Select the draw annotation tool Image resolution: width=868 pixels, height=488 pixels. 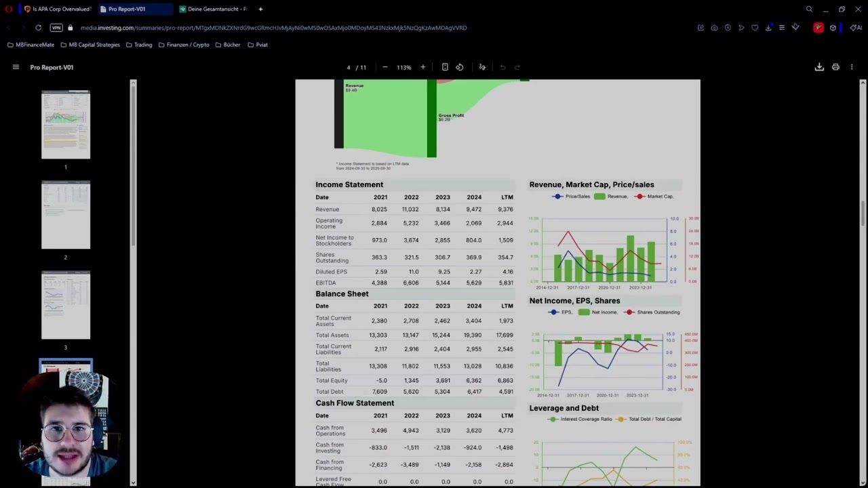(x=482, y=67)
